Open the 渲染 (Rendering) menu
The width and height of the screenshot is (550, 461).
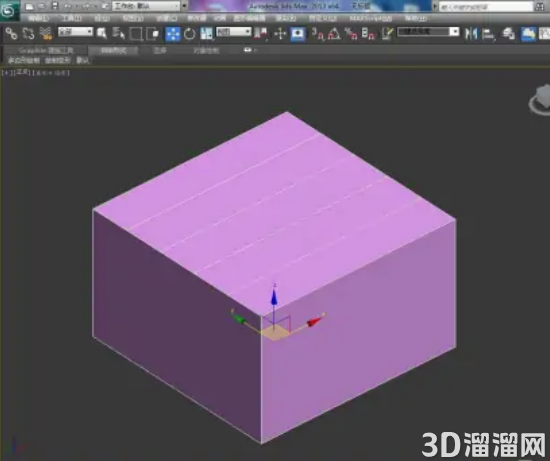coord(286,18)
